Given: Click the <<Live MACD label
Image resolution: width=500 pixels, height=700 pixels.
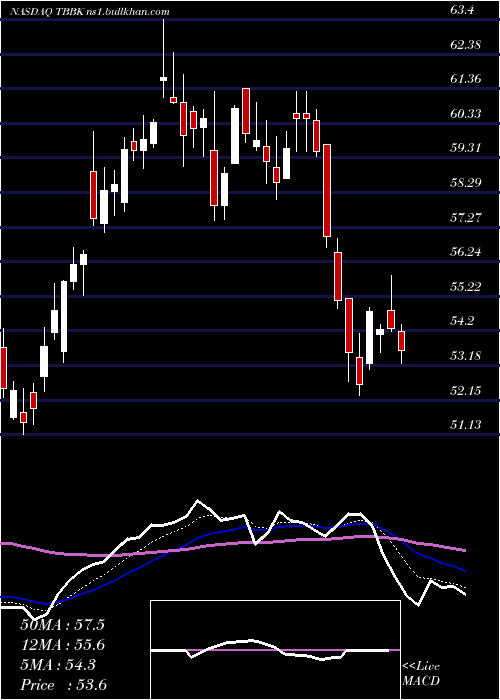Looking at the screenshot, I should [421, 673].
